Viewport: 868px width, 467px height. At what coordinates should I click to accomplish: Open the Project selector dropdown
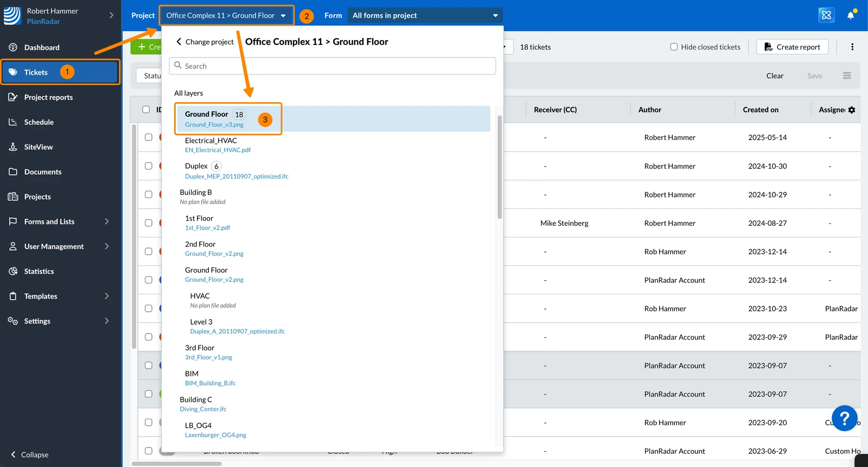(x=227, y=15)
